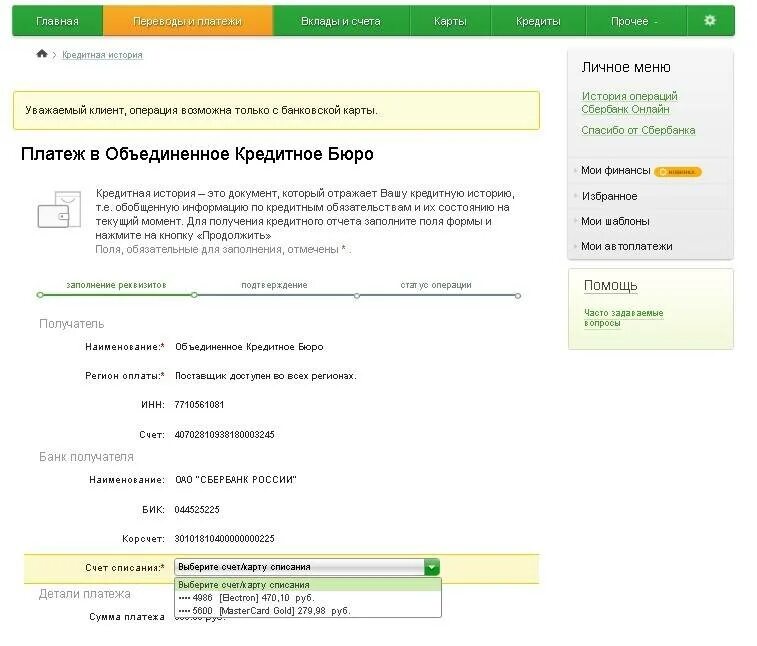Image resolution: width=757 pixels, height=646 pixels.
Task: Click the account number 40702810938180003245
Action: tap(224, 435)
